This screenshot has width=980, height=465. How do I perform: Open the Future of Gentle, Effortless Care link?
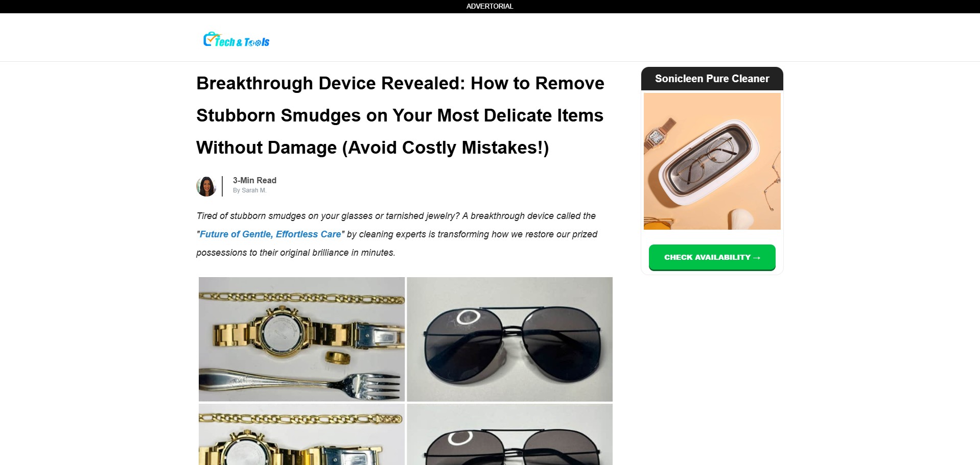270,234
